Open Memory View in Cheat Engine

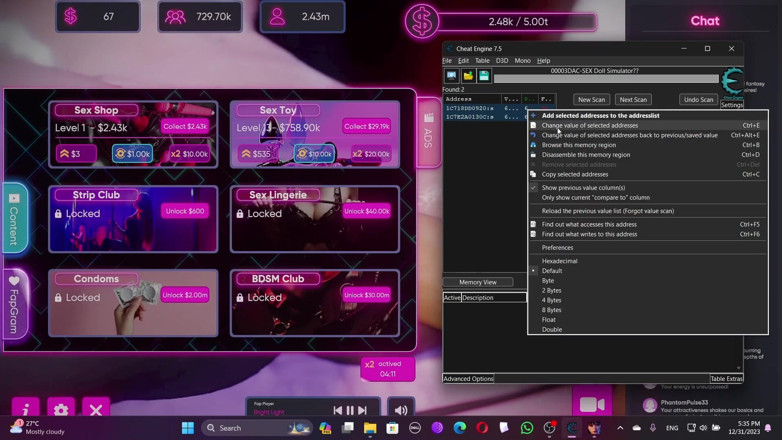[x=478, y=282]
